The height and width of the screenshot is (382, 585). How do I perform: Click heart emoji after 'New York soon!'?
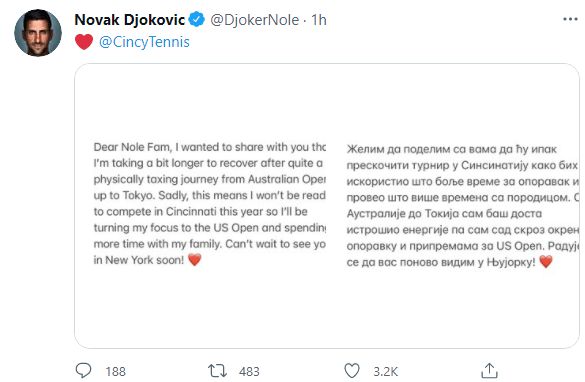(x=194, y=259)
